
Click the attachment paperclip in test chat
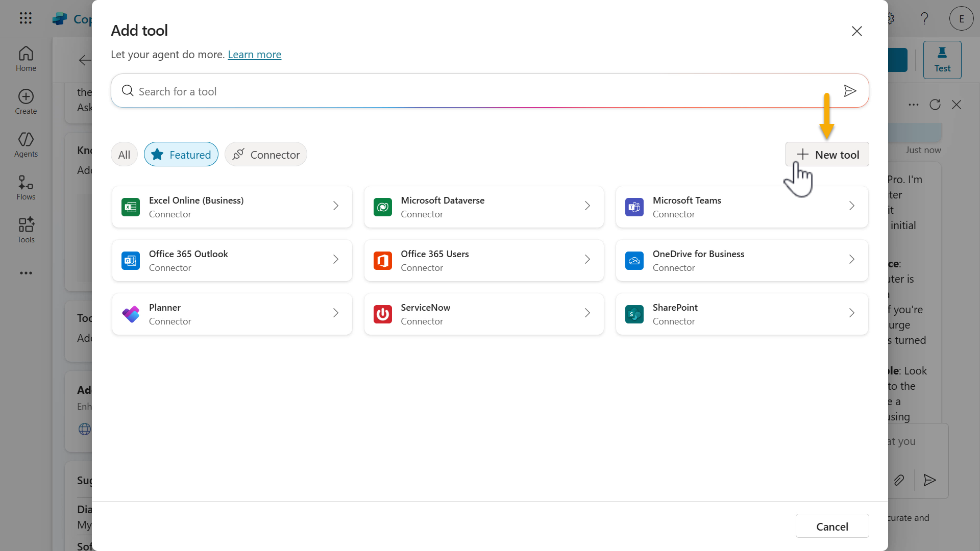[899, 480]
